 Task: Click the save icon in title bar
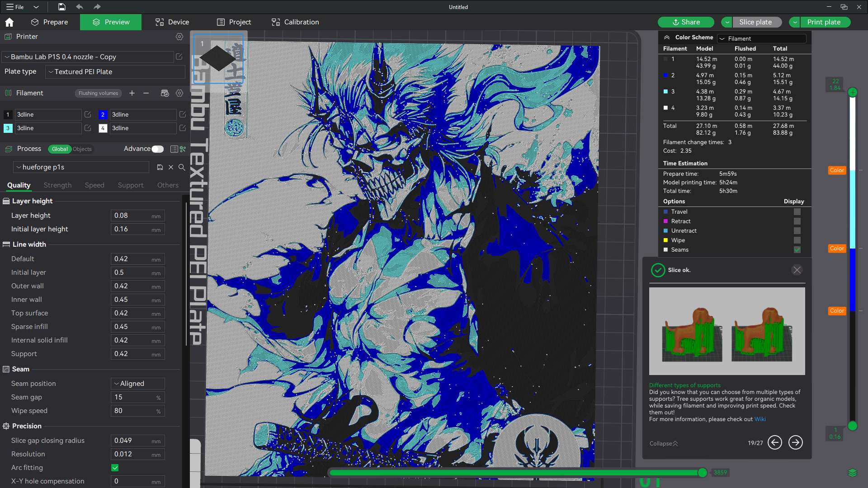(62, 7)
